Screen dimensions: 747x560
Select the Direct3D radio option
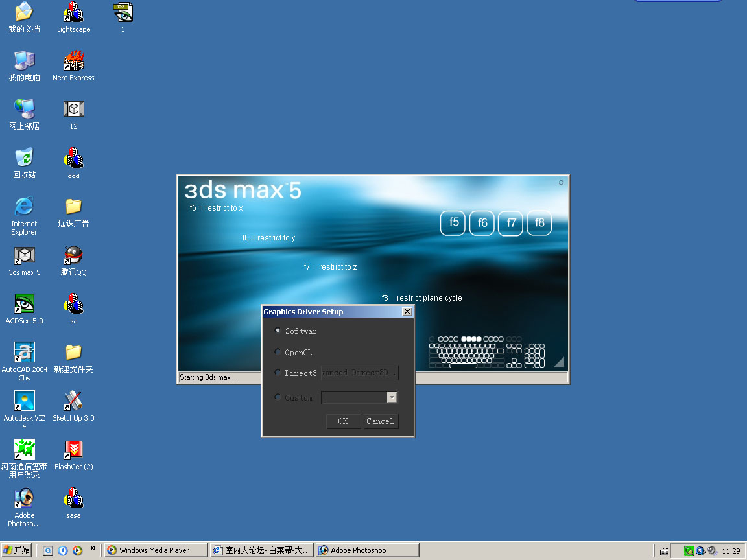click(x=278, y=373)
